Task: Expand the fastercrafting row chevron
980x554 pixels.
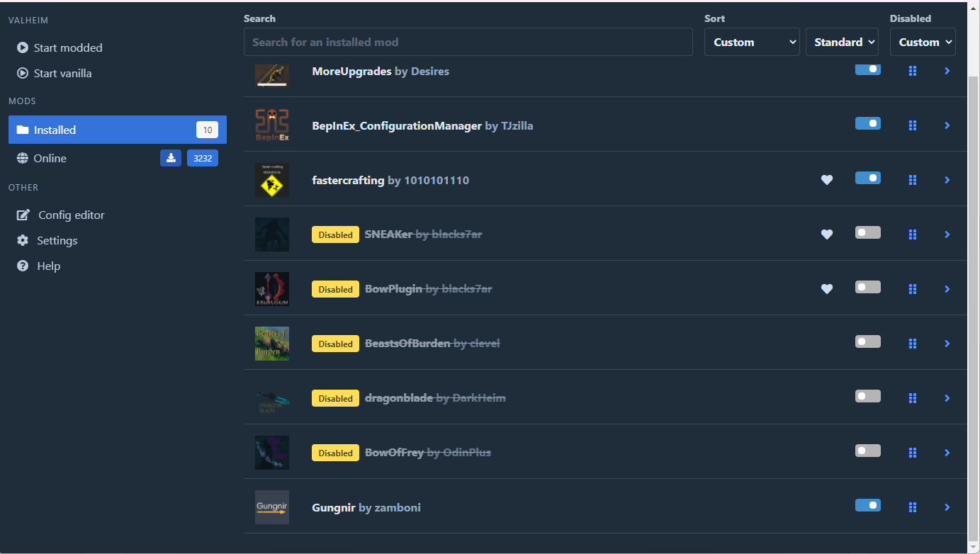Action: pyautogui.click(x=947, y=180)
